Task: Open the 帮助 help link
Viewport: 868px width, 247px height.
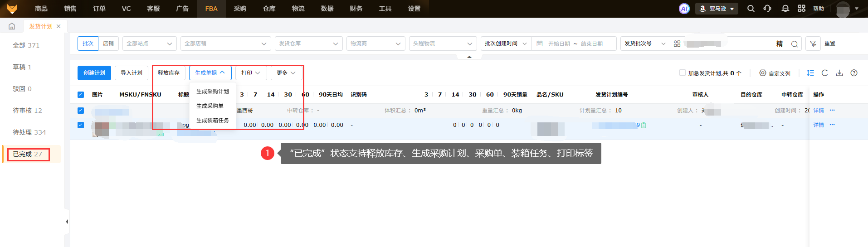Action: 819,9
